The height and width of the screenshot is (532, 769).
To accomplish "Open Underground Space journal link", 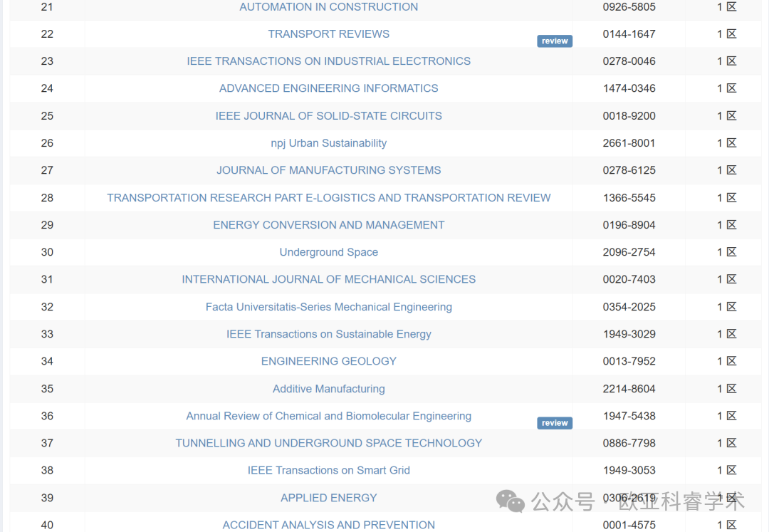I will [x=328, y=252].
